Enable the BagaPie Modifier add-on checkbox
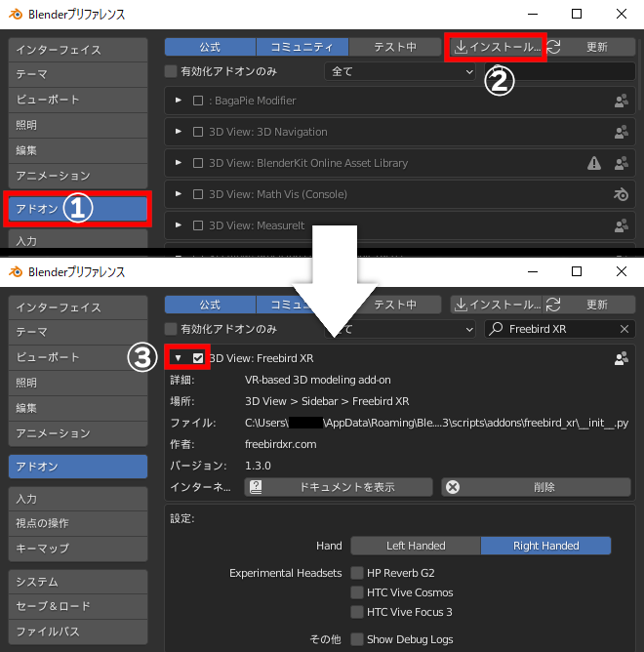The width and height of the screenshot is (644, 652). tap(198, 101)
